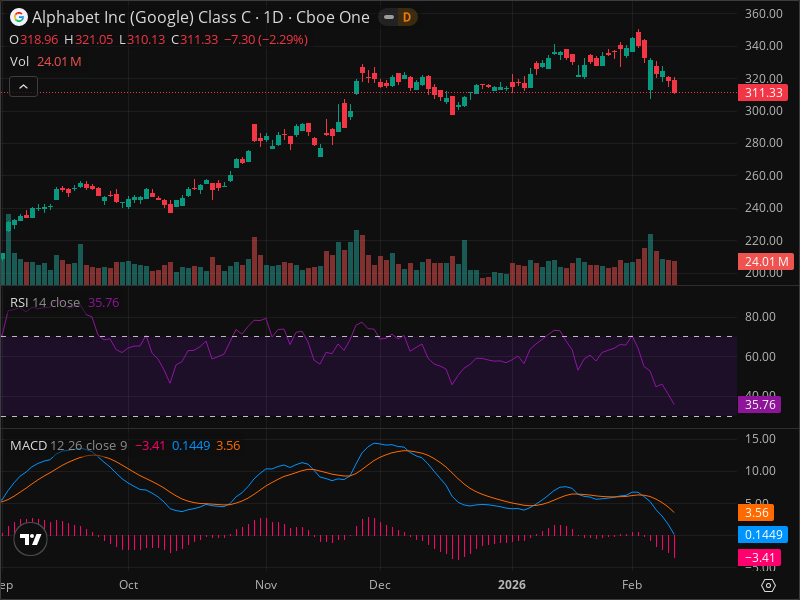The height and width of the screenshot is (600, 800).
Task: Click the 2026 label on the time axis
Action: click(512, 585)
